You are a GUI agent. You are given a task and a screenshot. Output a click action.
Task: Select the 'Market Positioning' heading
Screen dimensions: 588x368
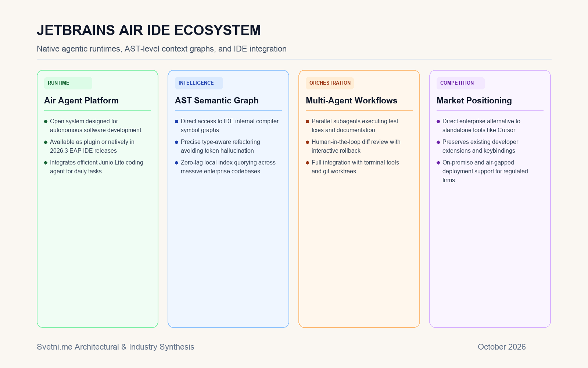tap(474, 100)
